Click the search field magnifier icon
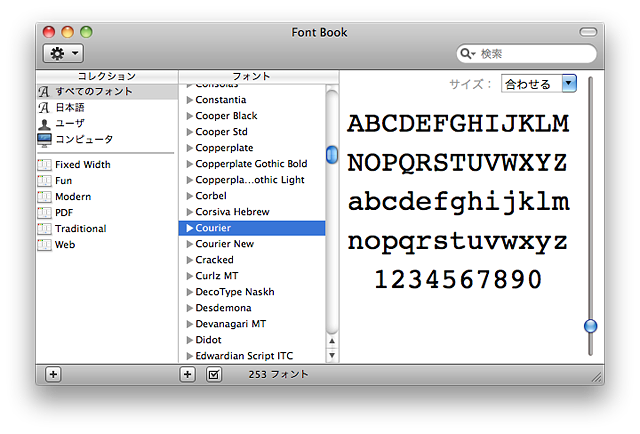 click(467, 53)
